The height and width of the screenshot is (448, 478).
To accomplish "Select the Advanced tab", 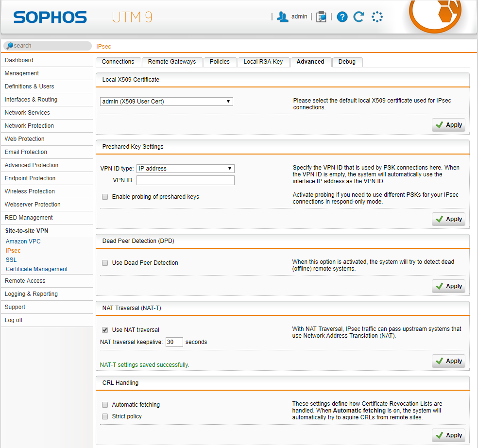I will coord(310,62).
